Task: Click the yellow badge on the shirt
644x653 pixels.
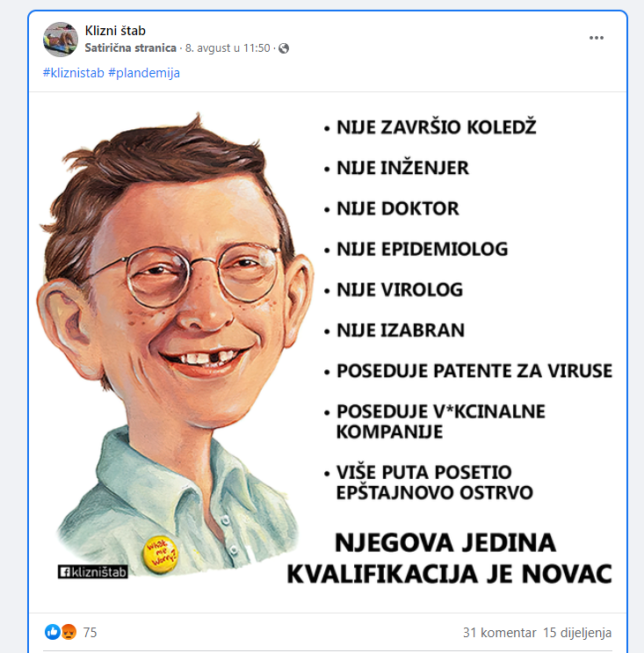Action: (160, 555)
